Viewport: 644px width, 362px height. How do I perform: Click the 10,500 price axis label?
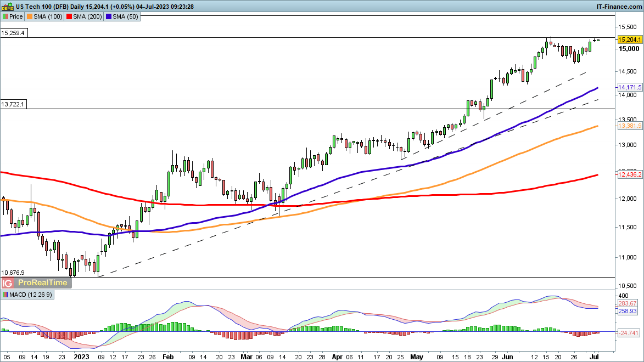click(628, 286)
